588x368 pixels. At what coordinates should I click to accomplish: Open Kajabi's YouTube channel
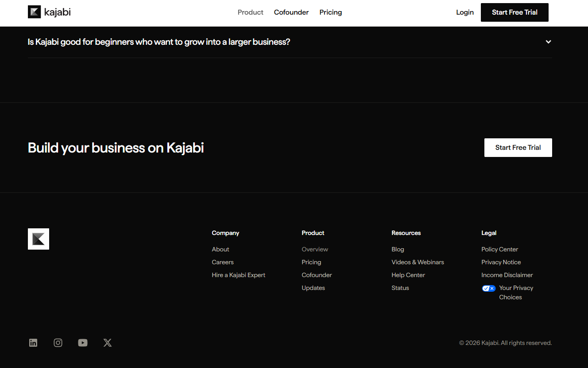click(83, 342)
